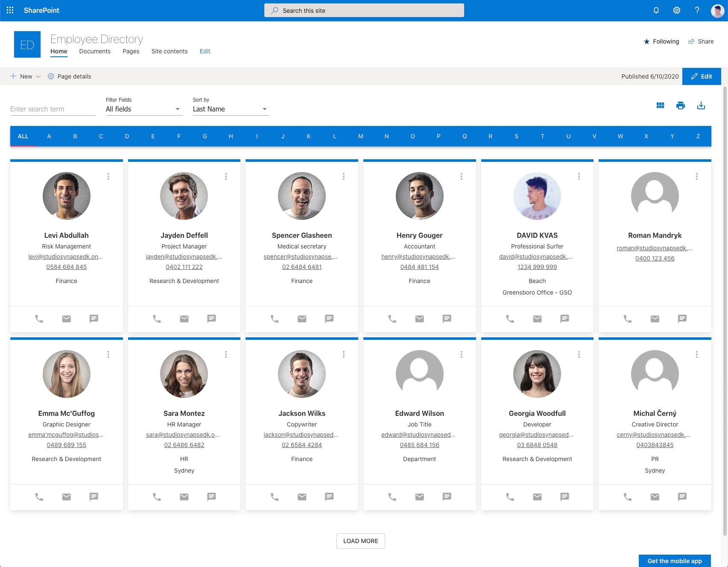Open more options on Levi Abdullah card

click(108, 176)
